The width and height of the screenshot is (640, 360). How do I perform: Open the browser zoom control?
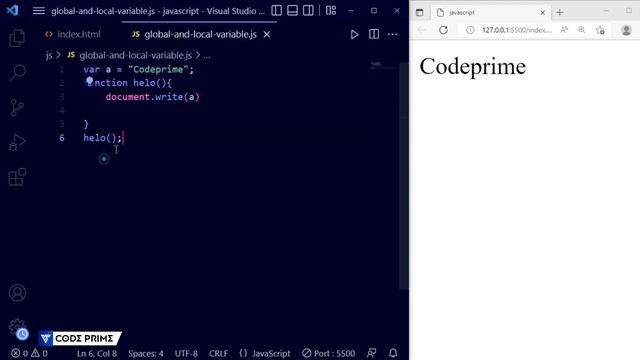[x=582, y=30]
